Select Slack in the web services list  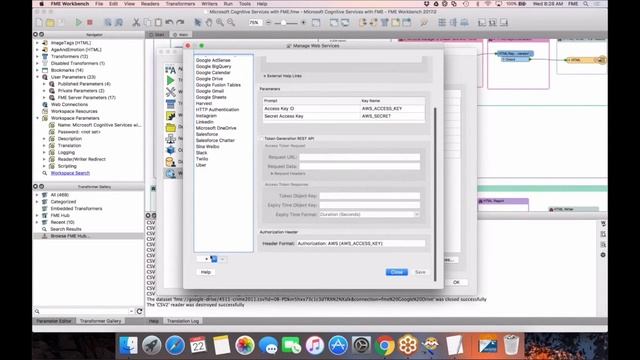202,153
